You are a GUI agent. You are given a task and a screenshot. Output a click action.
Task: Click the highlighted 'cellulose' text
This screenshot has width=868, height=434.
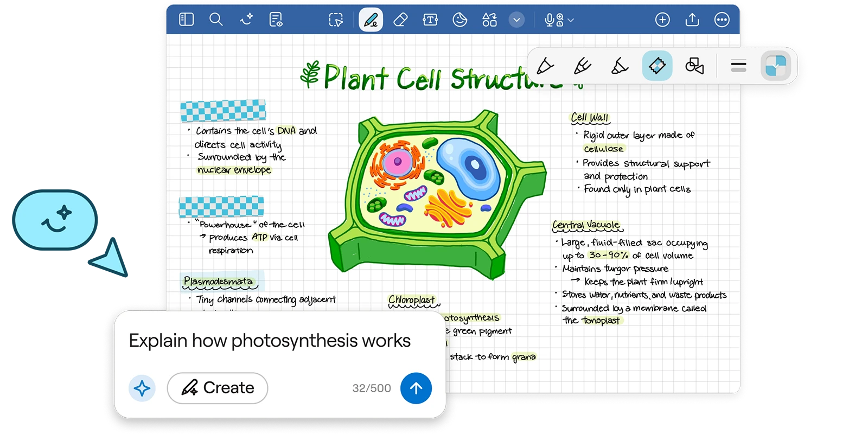coord(604,149)
